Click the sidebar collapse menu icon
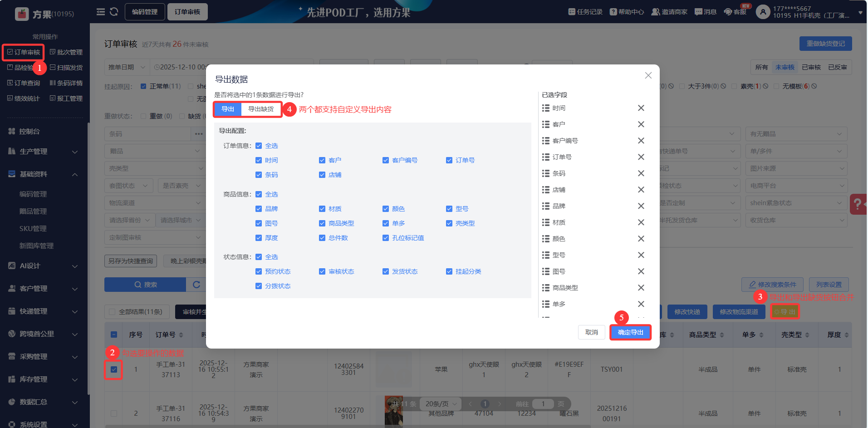 (101, 12)
